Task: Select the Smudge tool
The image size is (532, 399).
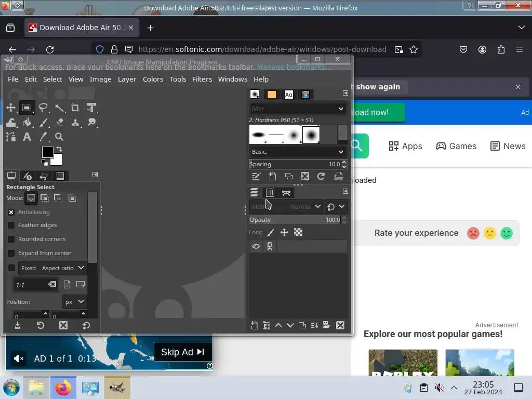Action: tap(91, 122)
